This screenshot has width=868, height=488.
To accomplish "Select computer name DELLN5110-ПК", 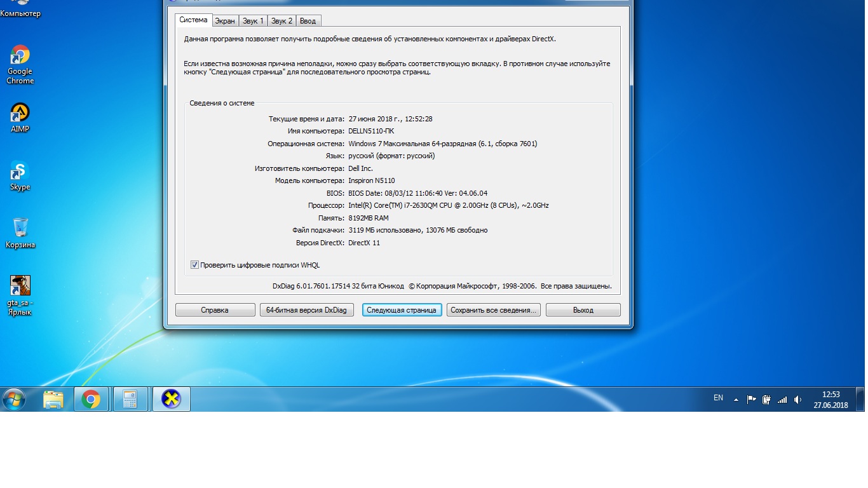I will coord(371,131).
